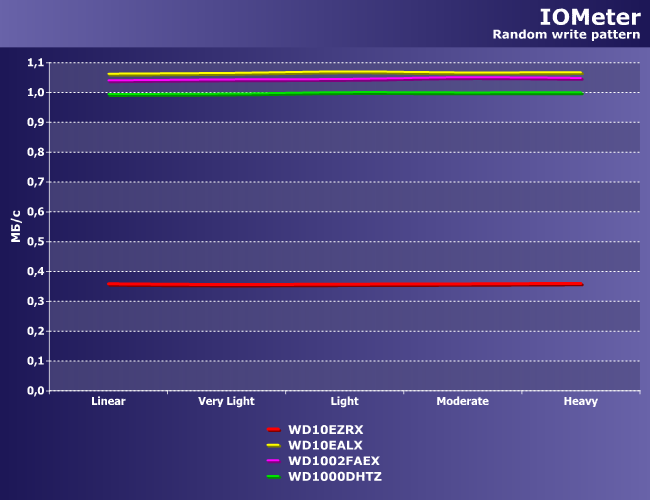
Task: Select the magenta WD1002FAEX legend swatch
Action: (274, 461)
